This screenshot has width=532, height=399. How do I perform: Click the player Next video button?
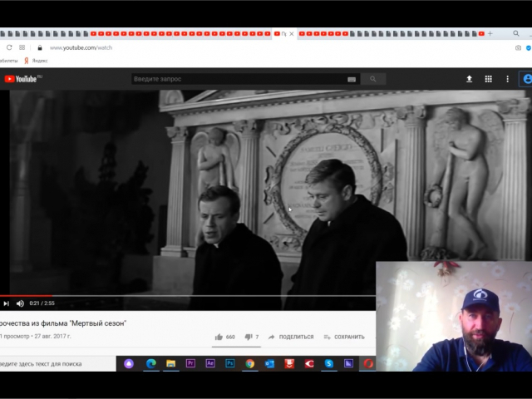tap(6, 303)
